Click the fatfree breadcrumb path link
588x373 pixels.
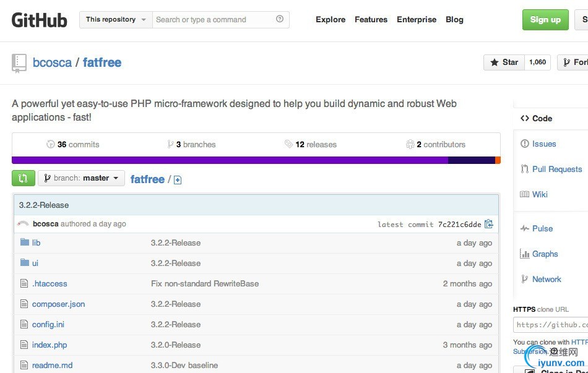point(147,179)
